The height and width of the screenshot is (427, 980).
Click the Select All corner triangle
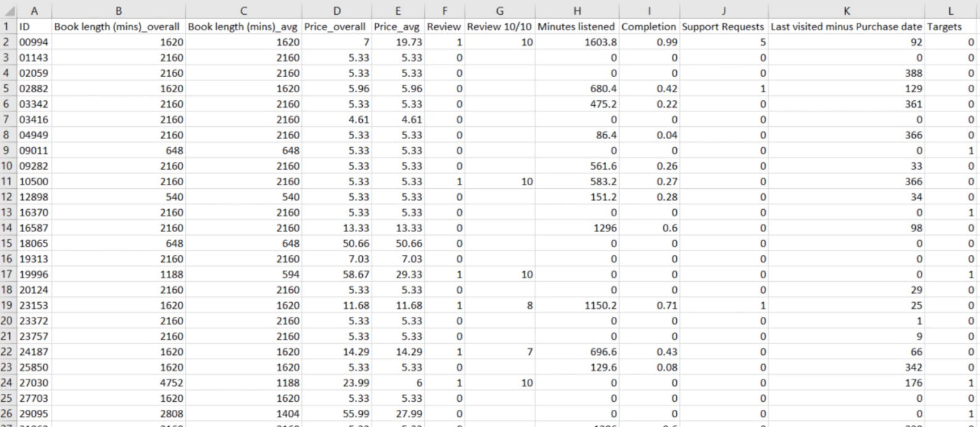[x=8, y=10]
